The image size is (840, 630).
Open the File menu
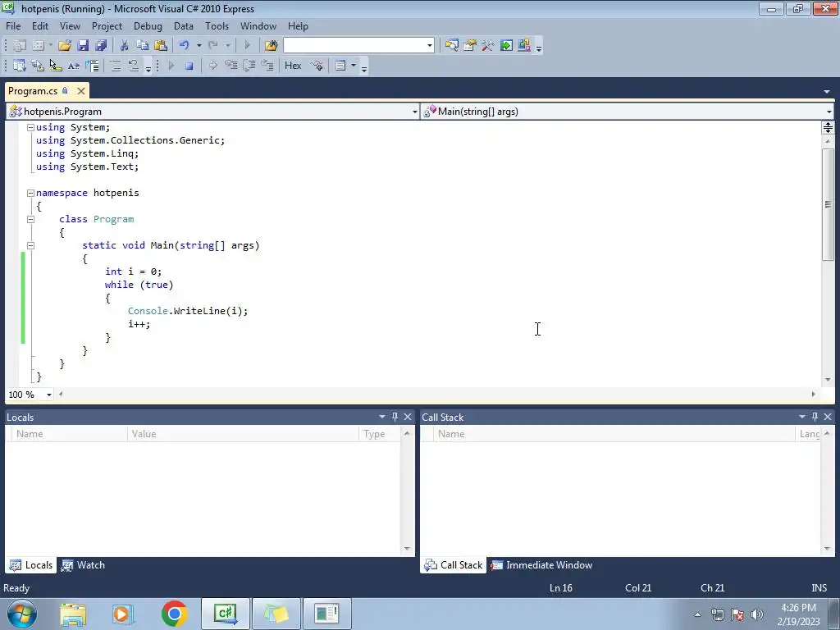pyautogui.click(x=13, y=26)
